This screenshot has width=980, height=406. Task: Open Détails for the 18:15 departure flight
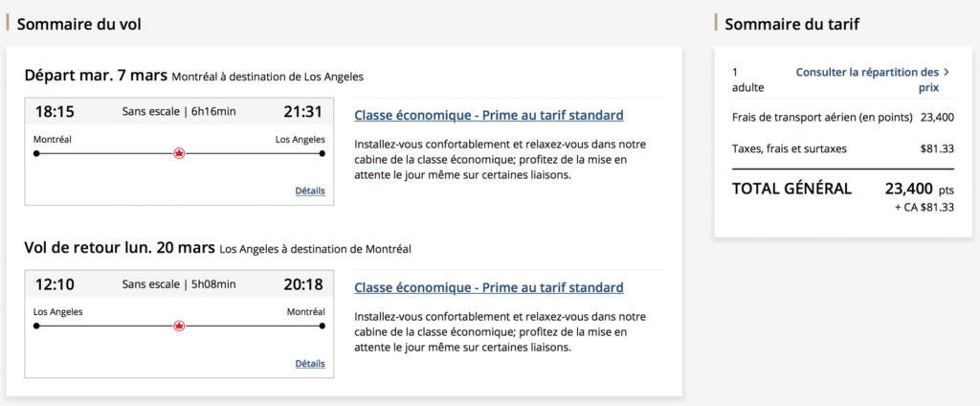309,191
